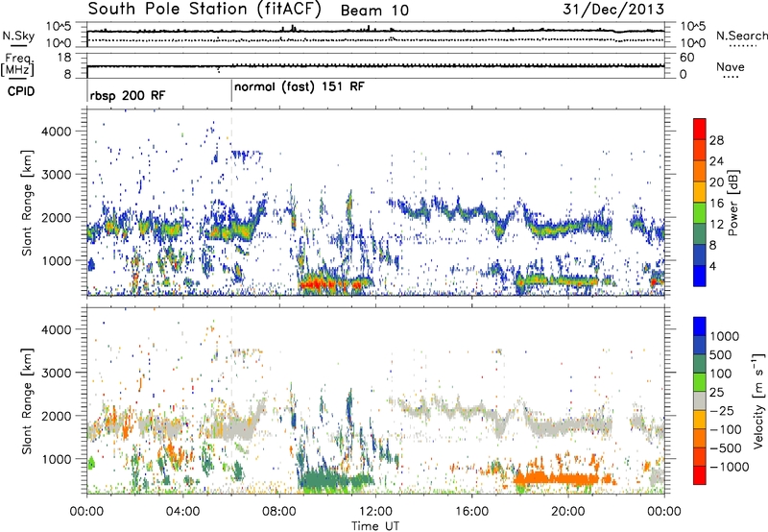Viewport: 768px width, 532px height.
Task: Click the 'Freq. [MHz]' axis label
Action: pyautogui.click(x=17, y=65)
